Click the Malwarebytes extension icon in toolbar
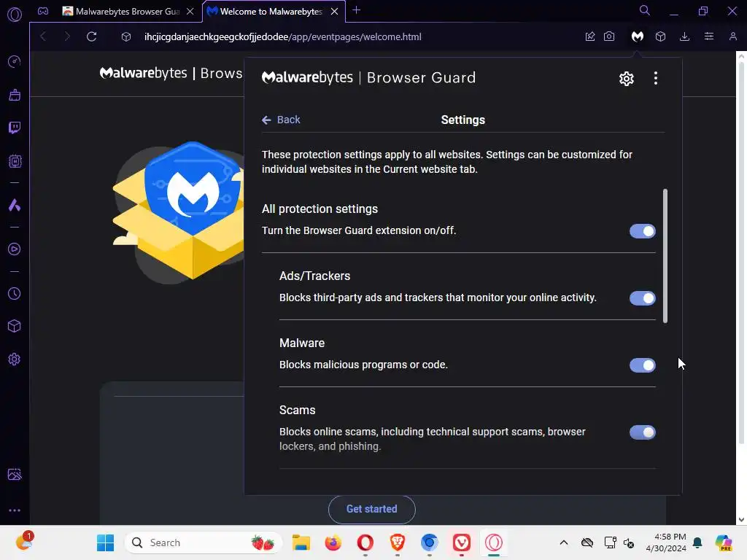The width and height of the screenshot is (747, 560). click(x=637, y=36)
